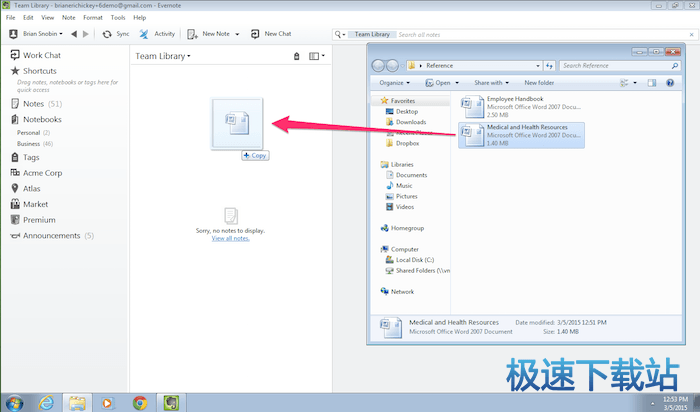Open the Note menu
700x412 pixels.
tap(68, 17)
